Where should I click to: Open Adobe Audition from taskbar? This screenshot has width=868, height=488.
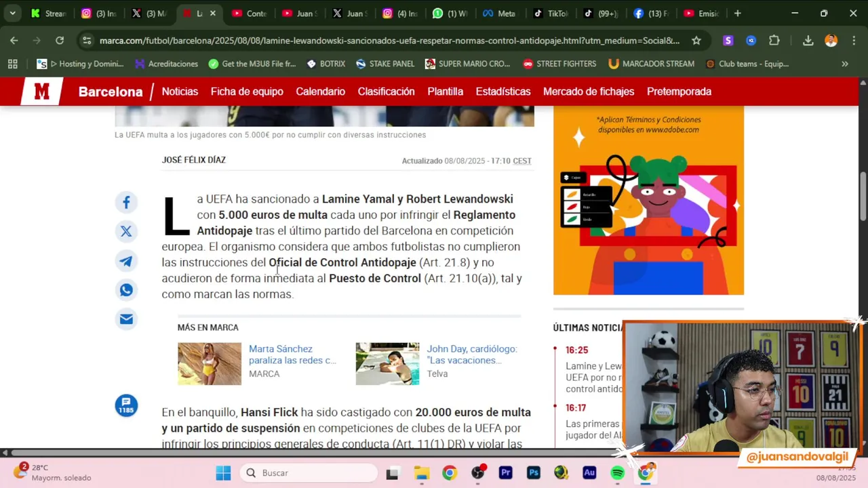589,473
